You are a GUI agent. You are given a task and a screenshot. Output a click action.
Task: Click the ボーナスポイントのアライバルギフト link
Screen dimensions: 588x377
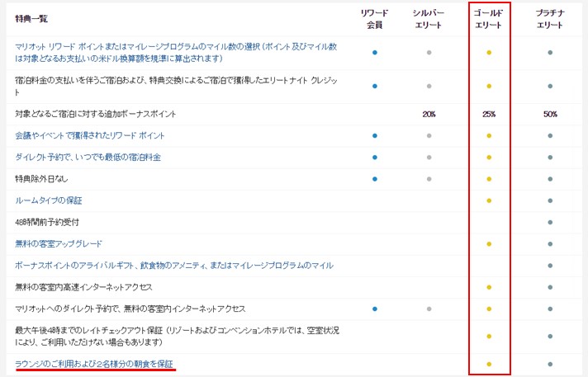[x=174, y=266]
